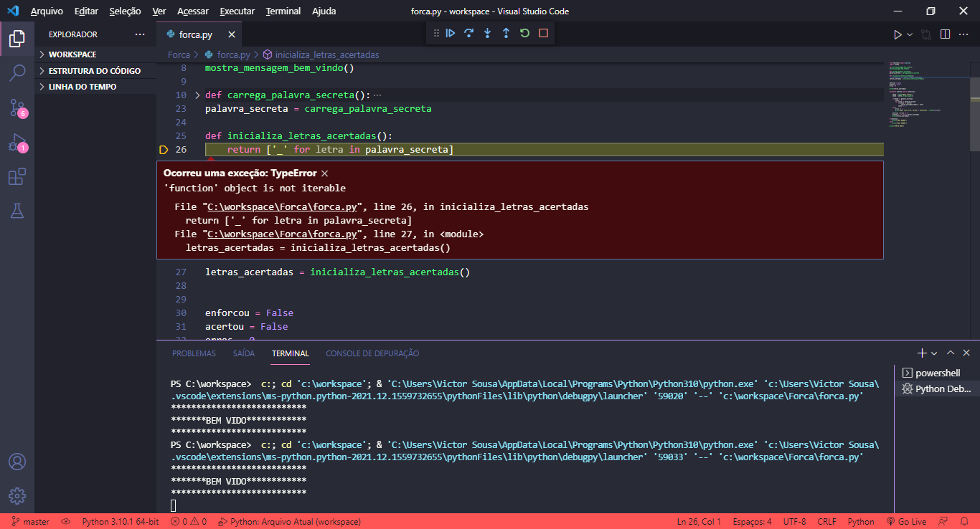Click the publish changes cloud icon

coord(66,522)
